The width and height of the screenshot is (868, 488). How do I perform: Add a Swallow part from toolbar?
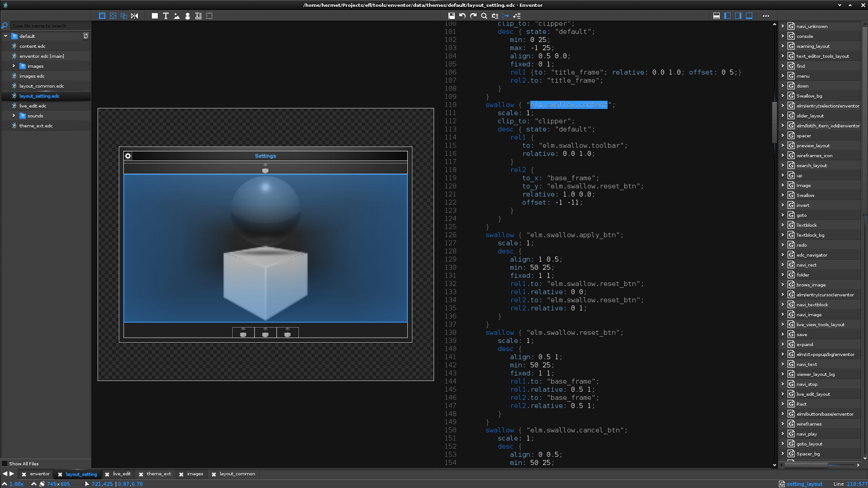click(x=188, y=16)
